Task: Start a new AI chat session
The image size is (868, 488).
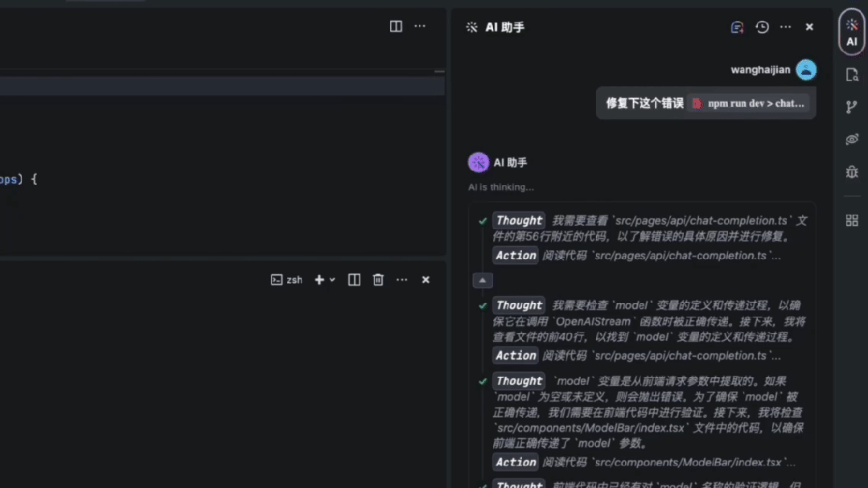Action: pos(737,27)
